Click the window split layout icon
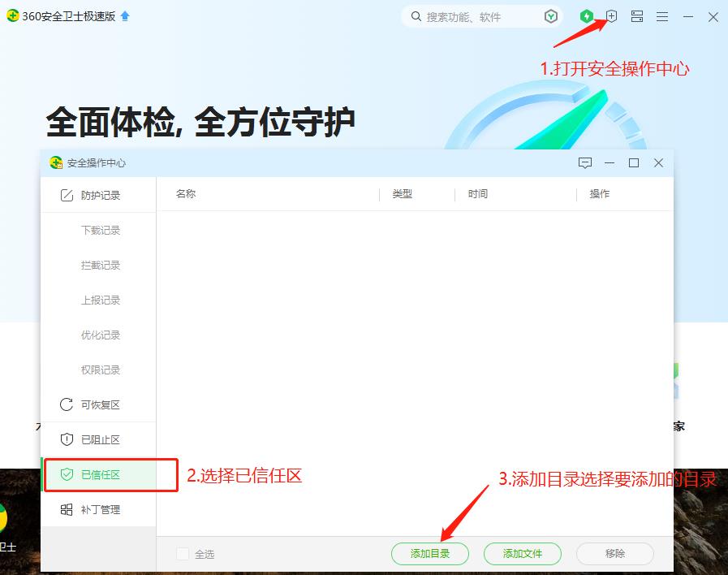This screenshot has width=728, height=575. [636, 15]
